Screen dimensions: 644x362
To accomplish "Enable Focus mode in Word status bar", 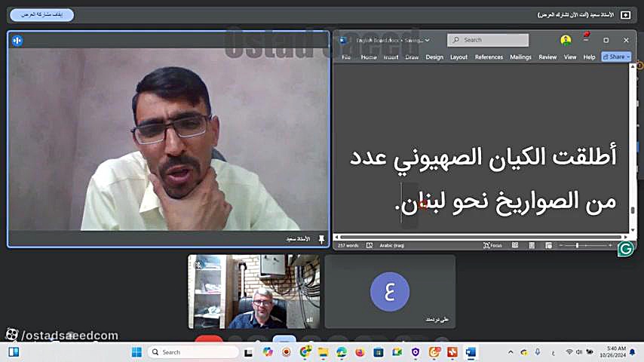I will [x=492, y=246].
